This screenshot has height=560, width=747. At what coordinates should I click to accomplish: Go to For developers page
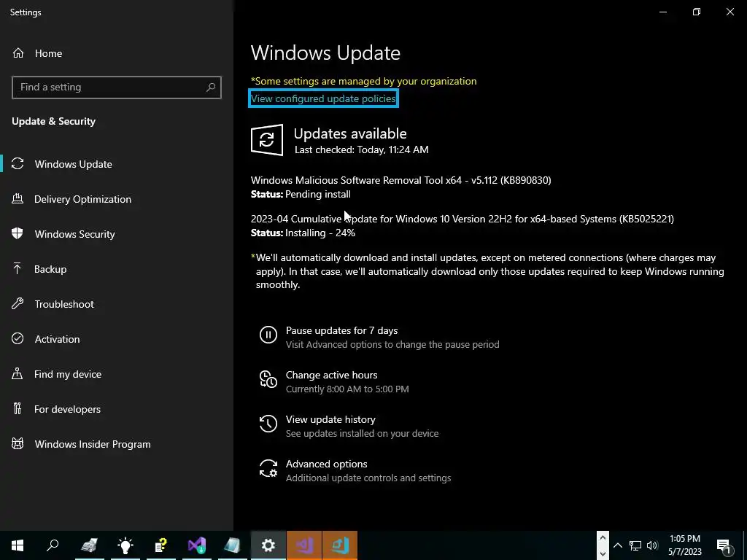117,408
